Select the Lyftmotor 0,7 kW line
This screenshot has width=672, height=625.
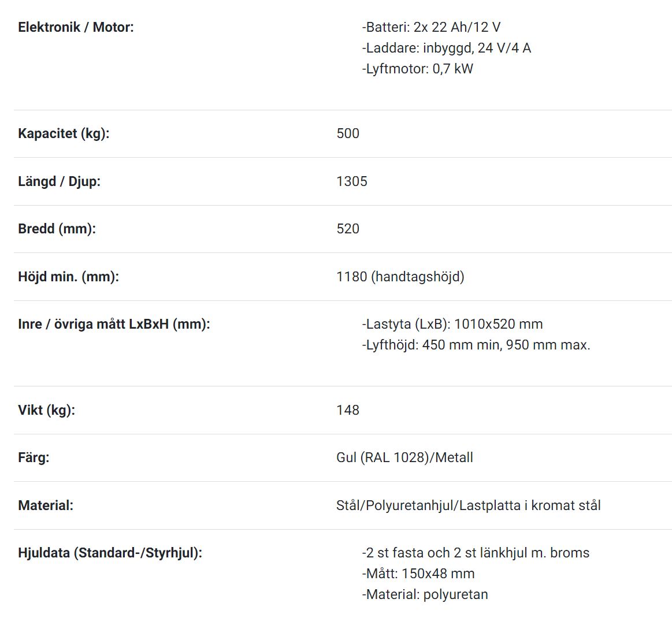tap(417, 69)
